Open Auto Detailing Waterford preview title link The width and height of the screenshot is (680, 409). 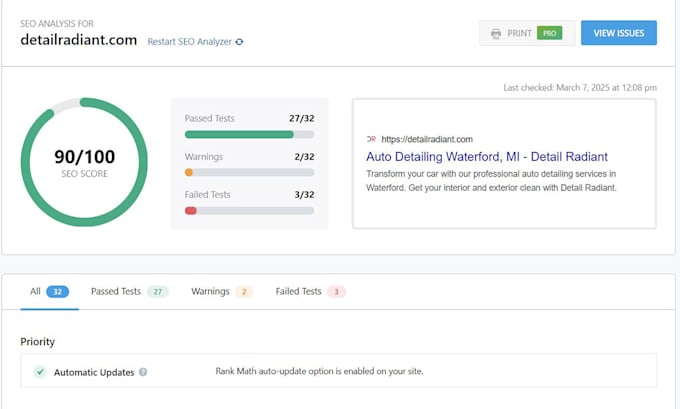pos(487,157)
